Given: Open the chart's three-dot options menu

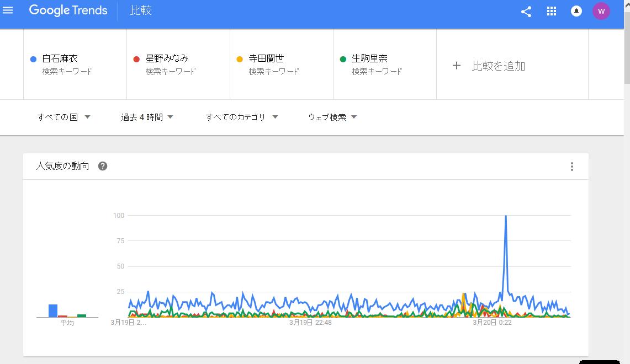Looking at the screenshot, I should tap(571, 167).
